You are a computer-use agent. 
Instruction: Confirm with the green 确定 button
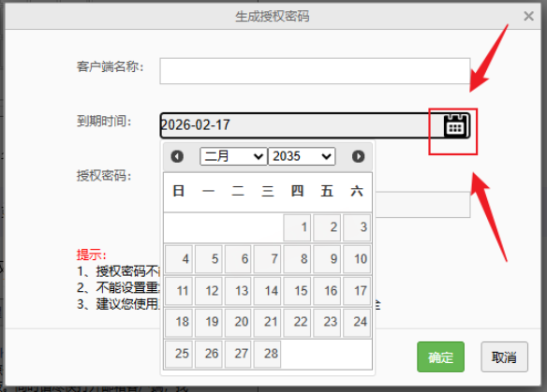pyautogui.click(x=440, y=356)
